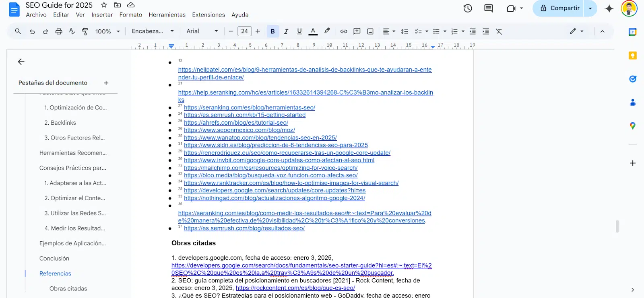Image resolution: width=644 pixels, height=298 pixels.
Task: Toggle italic formatting
Action: click(x=286, y=31)
